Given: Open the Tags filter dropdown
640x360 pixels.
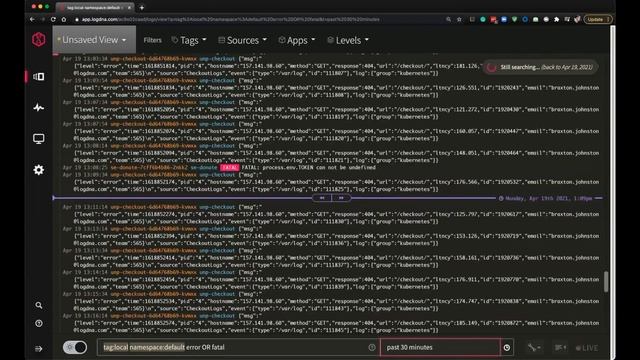Looking at the screenshot, I should pyautogui.click(x=189, y=40).
